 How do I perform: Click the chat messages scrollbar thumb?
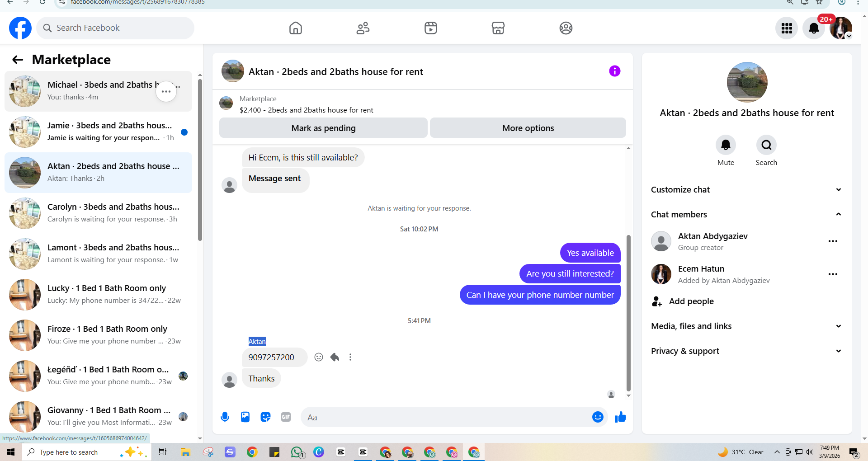pyautogui.click(x=628, y=313)
